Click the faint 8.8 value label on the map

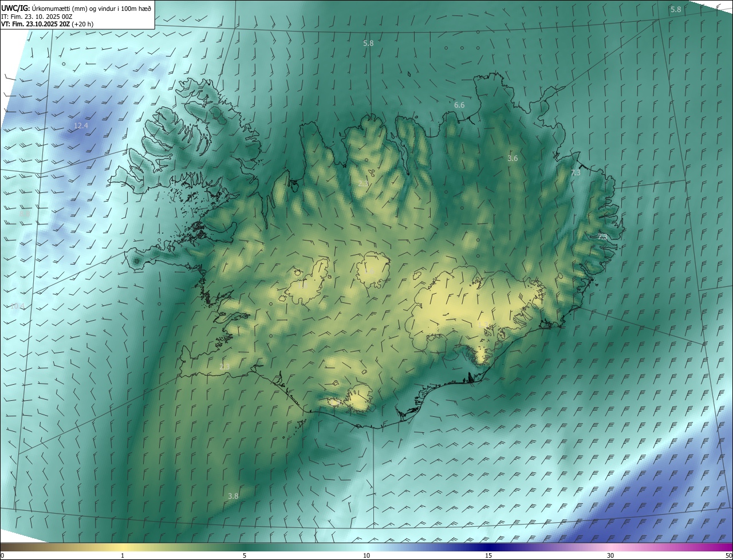(25, 214)
